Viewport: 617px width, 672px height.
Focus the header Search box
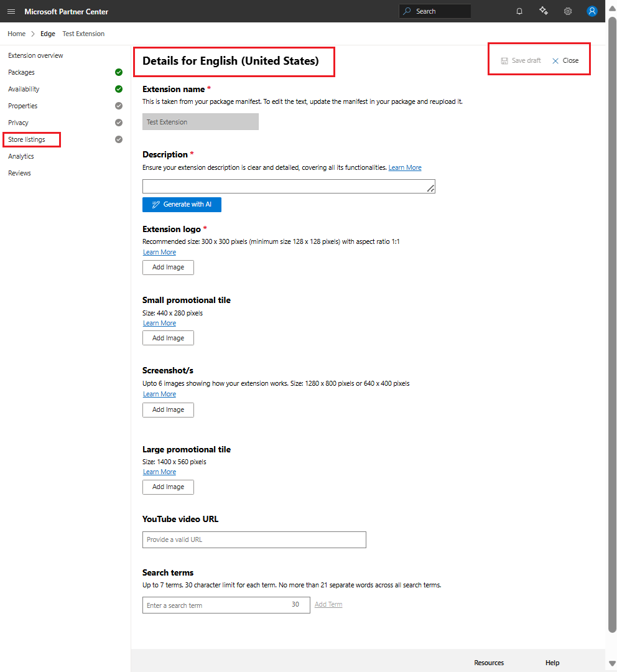(435, 11)
